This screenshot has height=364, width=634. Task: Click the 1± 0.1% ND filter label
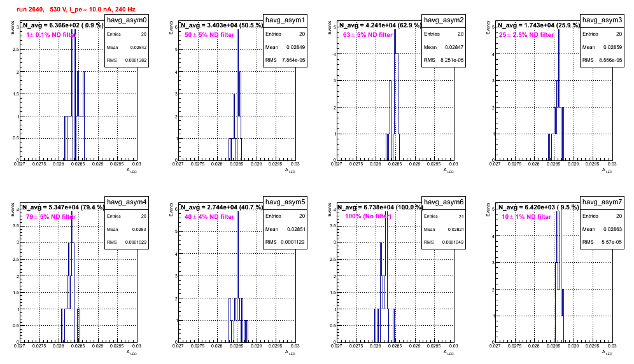pyautogui.click(x=51, y=35)
